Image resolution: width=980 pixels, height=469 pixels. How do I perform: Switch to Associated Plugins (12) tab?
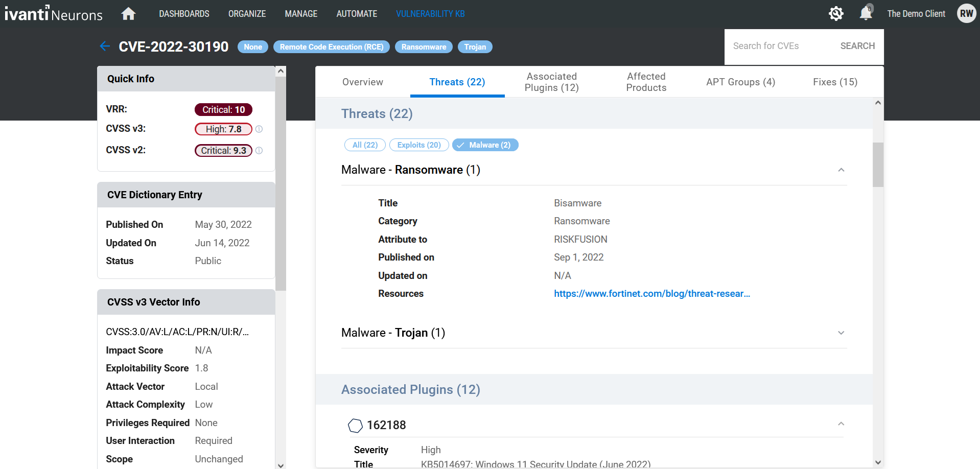pos(552,82)
